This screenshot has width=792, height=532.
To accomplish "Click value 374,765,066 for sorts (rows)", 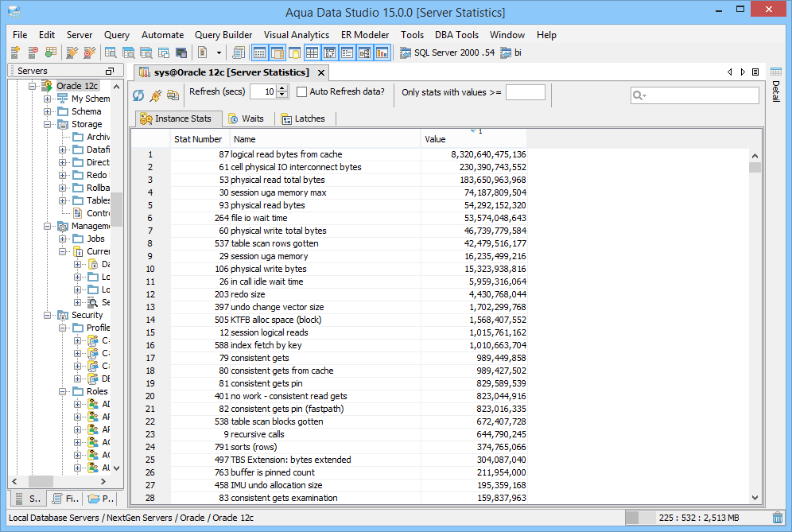I will tap(501, 447).
